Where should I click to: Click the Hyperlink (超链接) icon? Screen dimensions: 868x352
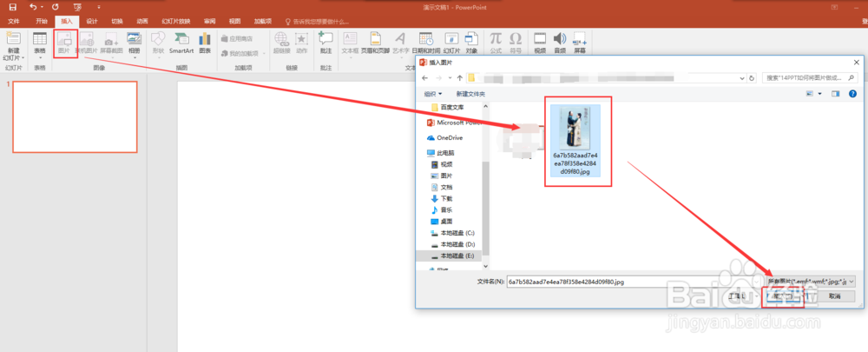(x=281, y=43)
